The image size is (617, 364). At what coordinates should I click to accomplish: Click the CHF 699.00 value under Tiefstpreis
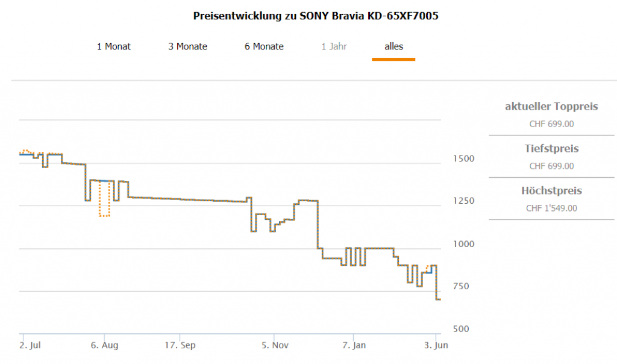(x=551, y=166)
